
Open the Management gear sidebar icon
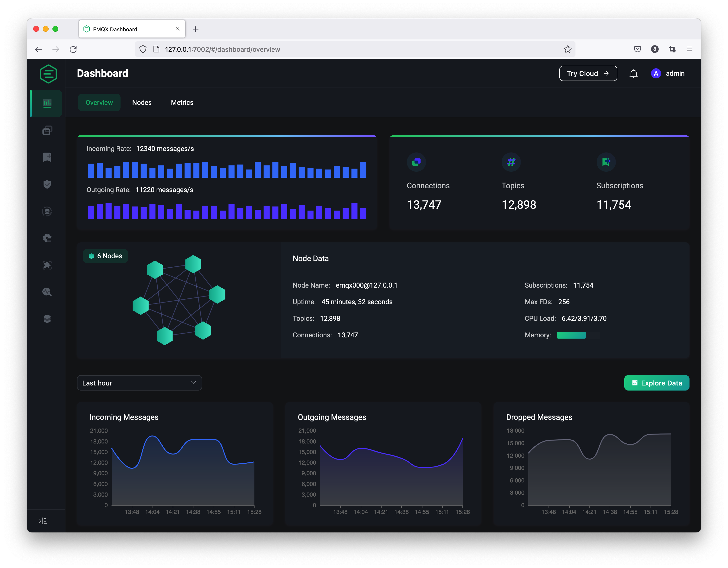[x=47, y=238]
